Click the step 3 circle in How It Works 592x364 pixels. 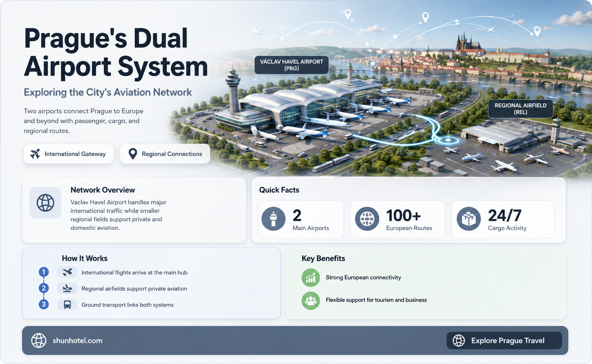(44, 304)
